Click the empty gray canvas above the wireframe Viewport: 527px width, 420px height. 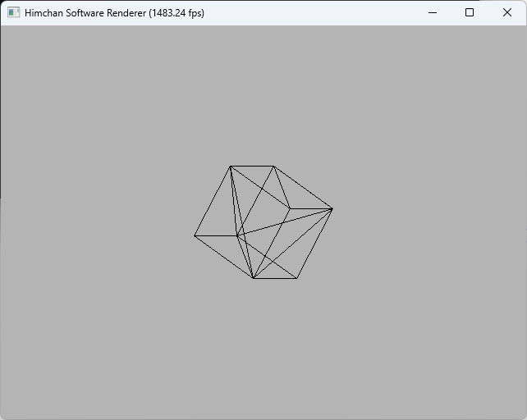pyautogui.click(x=263, y=90)
